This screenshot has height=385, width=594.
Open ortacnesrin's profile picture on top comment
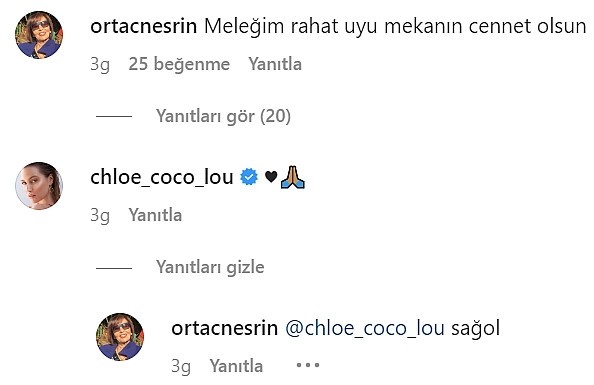click(39, 35)
